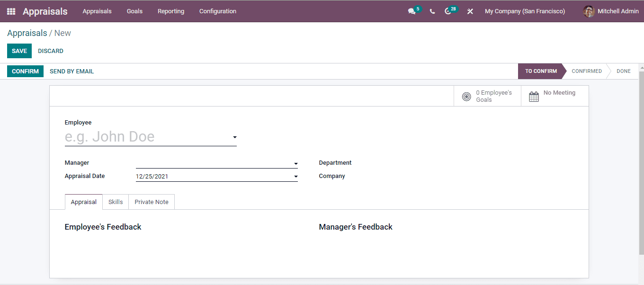Open the Appraisal Date picker arrow
This screenshot has width=644, height=285.
pyautogui.click(x=295, y=177)
